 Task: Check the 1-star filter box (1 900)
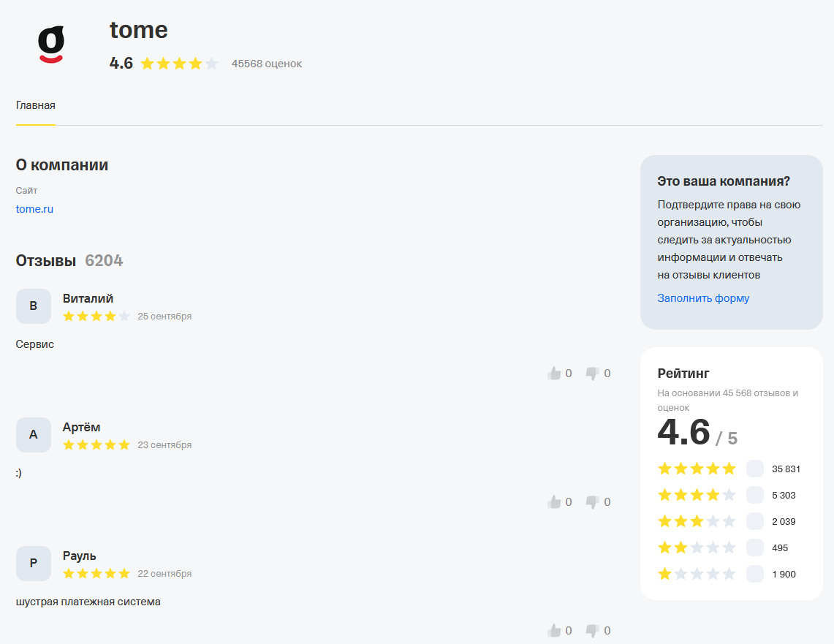tap(754, 574)
